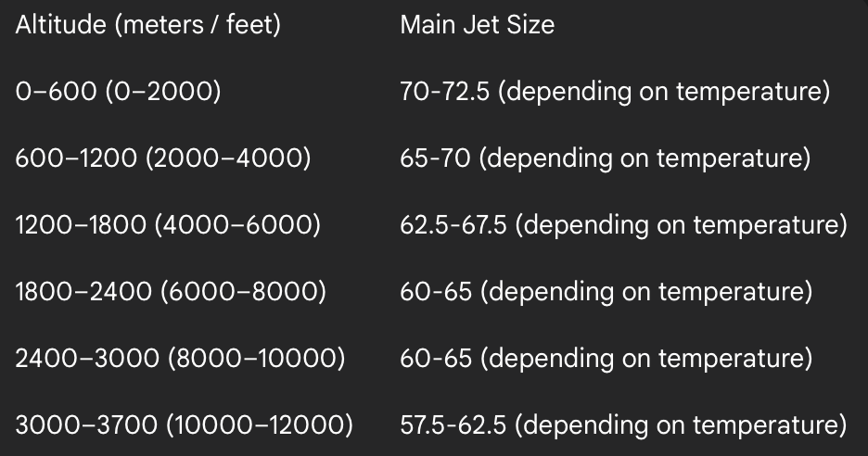Select the '1200–1800 (4000–6000)' altitude cell
The image size is (868, 456).
[x=168, y=225]
